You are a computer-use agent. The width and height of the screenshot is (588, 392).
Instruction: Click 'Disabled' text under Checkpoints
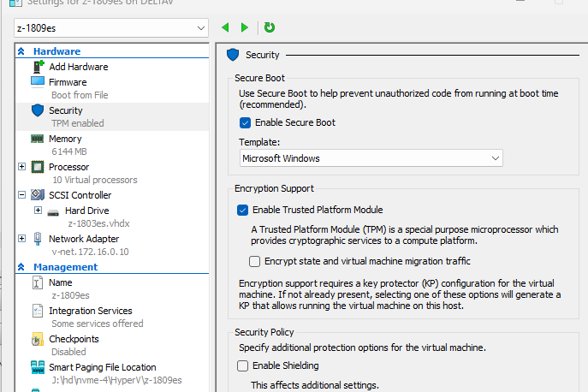pyautogui.click(x=68, y=352)
